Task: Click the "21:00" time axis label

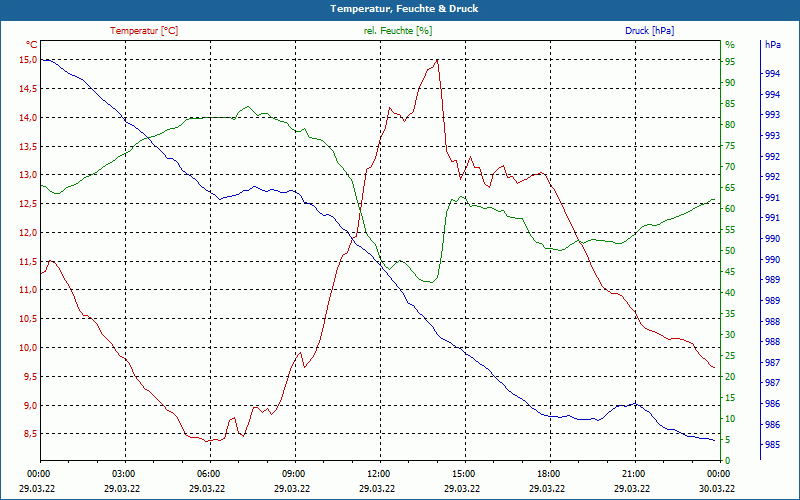Action: (632, 473)
